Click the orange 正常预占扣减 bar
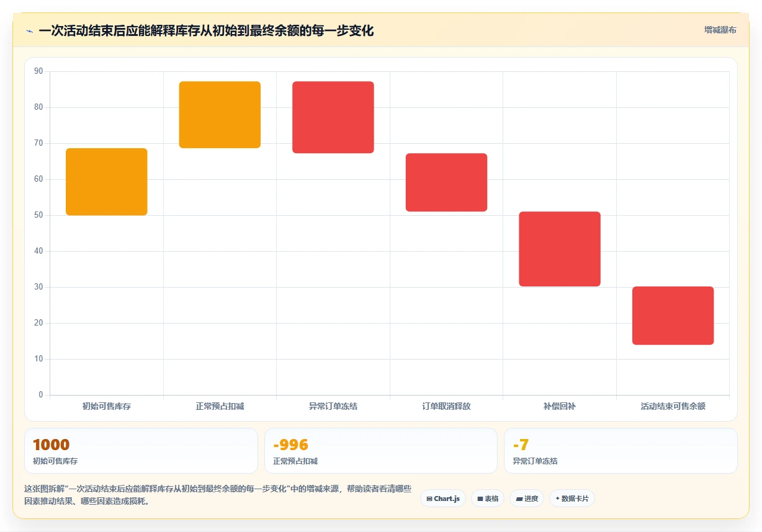Screen dimensions: 762x532 coord(220,115)
